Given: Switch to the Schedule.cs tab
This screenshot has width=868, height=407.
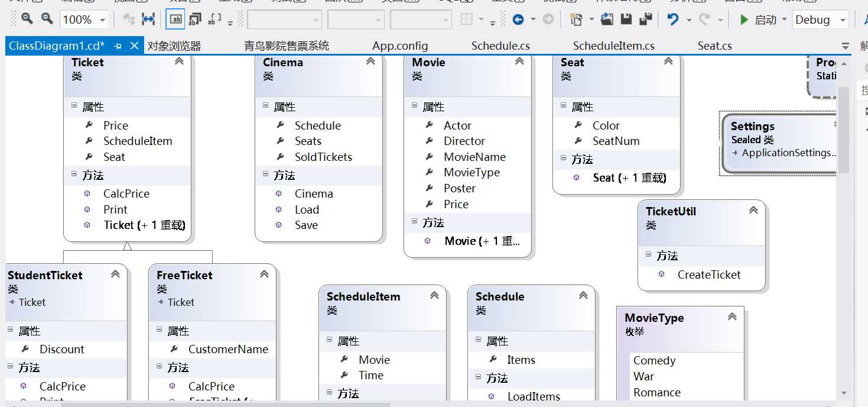Looking at the screenshot, I should point(500,46).
